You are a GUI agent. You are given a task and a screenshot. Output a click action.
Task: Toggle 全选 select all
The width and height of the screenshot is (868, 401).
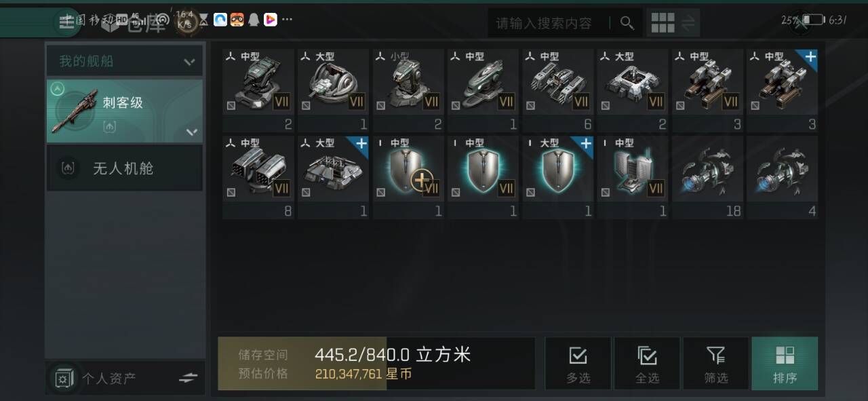coord(647,364)
